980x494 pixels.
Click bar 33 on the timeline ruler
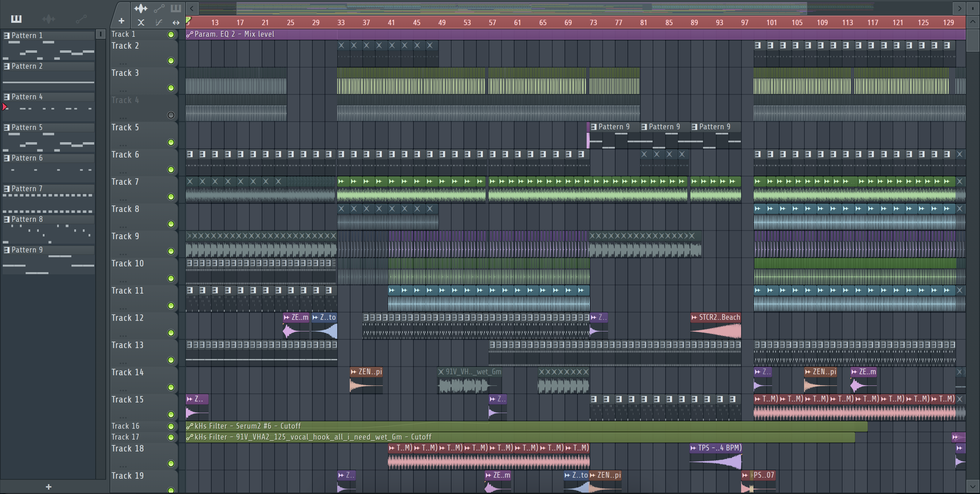point(341,23)
